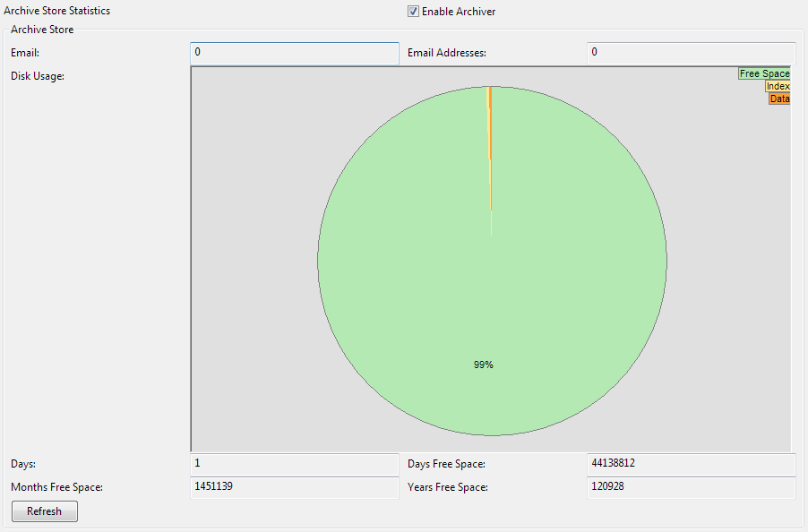Click the 99% label in the pie chart
The height and width of the screenshot is (532, 808).
(484, 365)
